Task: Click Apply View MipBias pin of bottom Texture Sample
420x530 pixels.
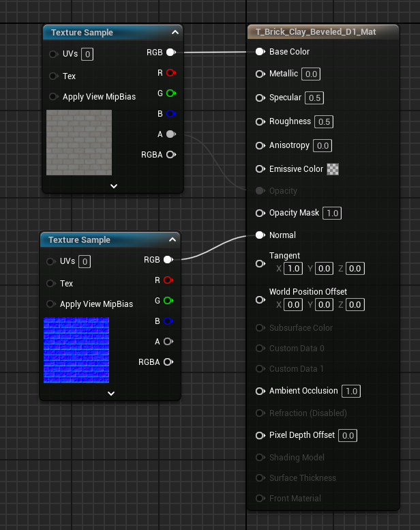Action: pos(50,304)
